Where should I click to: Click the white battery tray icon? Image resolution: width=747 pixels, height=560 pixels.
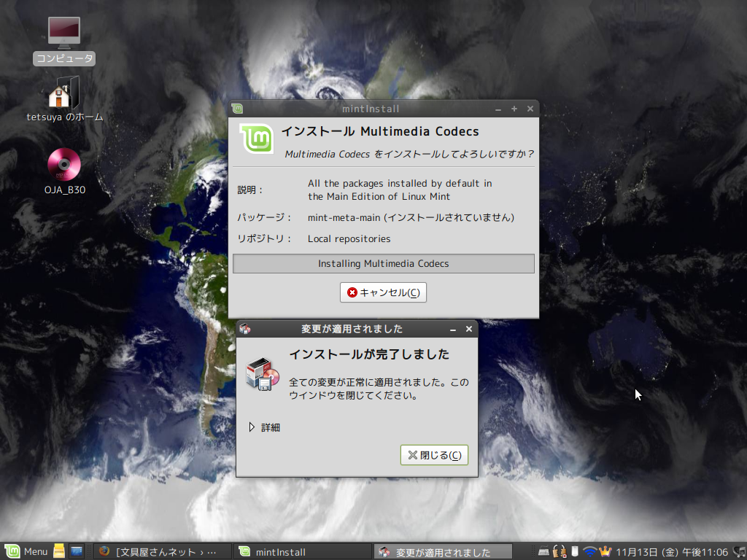pos(575,551)
